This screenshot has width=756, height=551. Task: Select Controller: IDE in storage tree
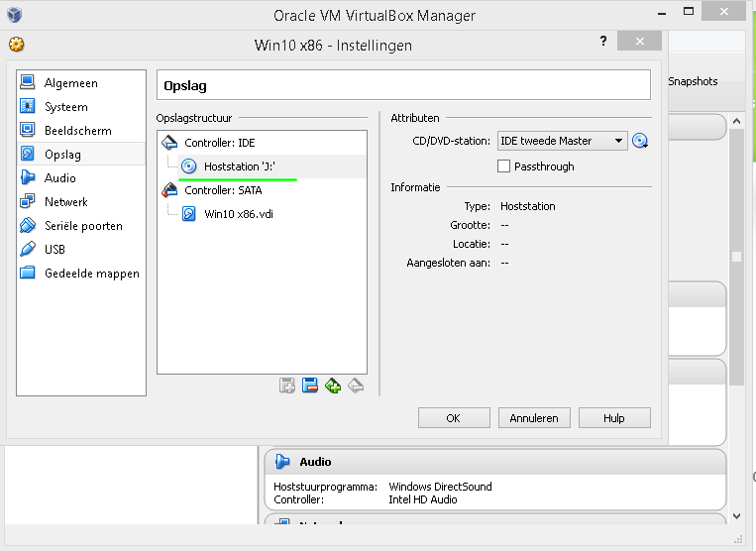coord(220,143)
